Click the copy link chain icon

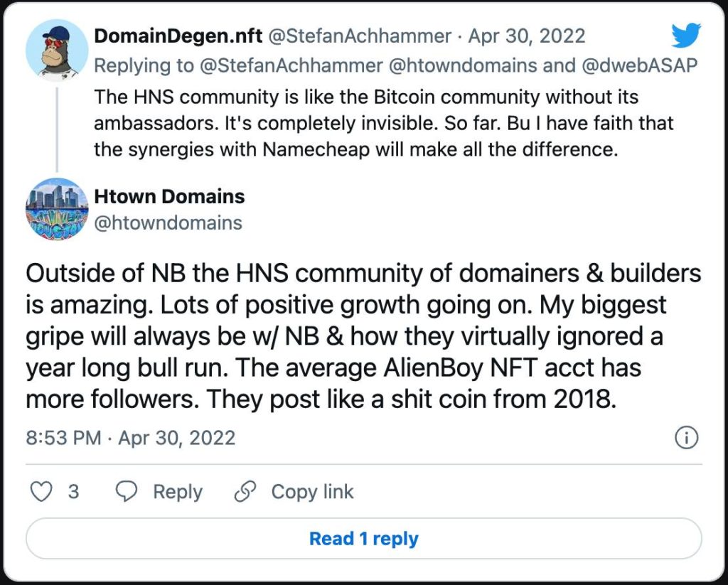tap(245, 492)
